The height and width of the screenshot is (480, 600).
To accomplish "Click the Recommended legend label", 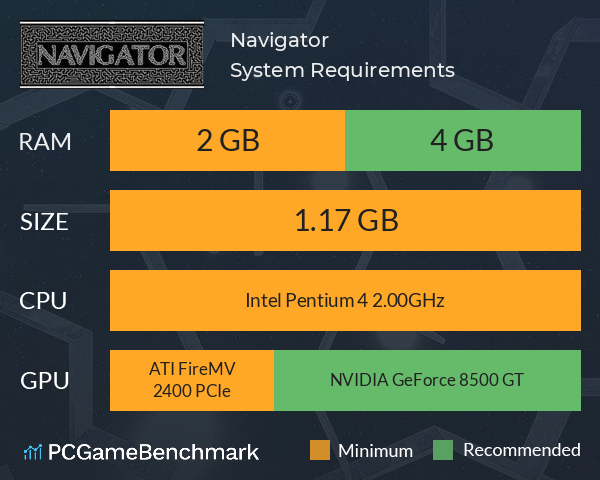I will click(x=522, y=450).
